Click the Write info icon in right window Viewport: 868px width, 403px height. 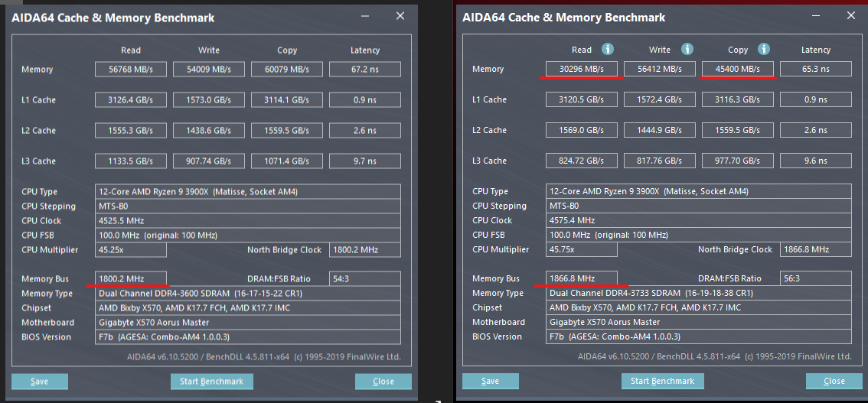[x=687, y=50]
